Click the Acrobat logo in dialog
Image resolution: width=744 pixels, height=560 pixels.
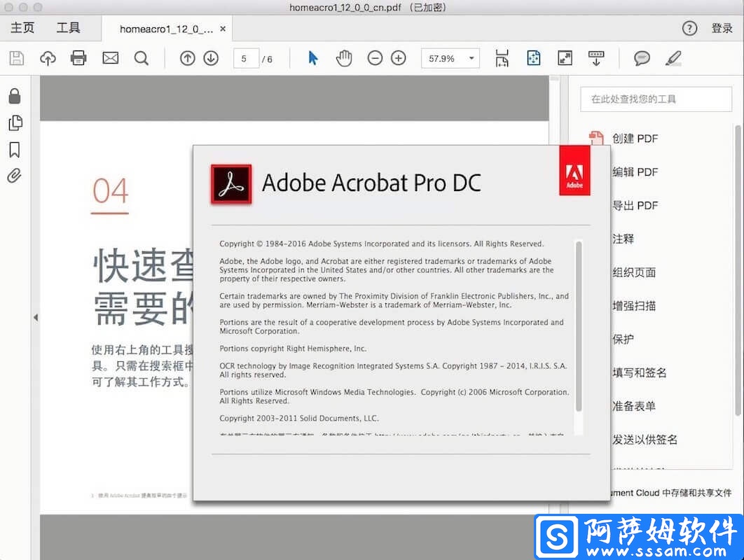[231, 184]
